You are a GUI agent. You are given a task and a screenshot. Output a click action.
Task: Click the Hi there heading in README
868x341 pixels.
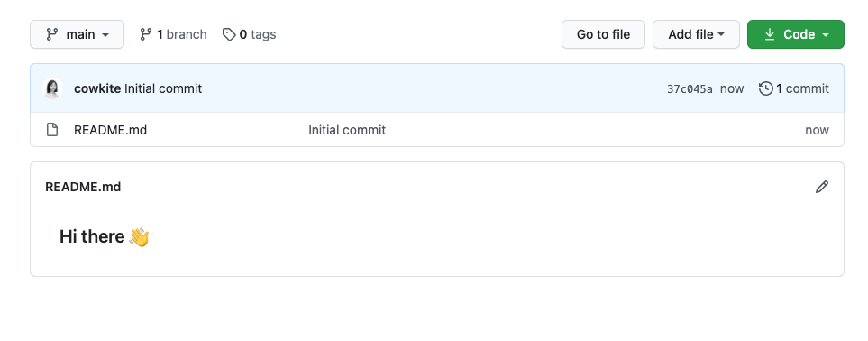point(104,236)
